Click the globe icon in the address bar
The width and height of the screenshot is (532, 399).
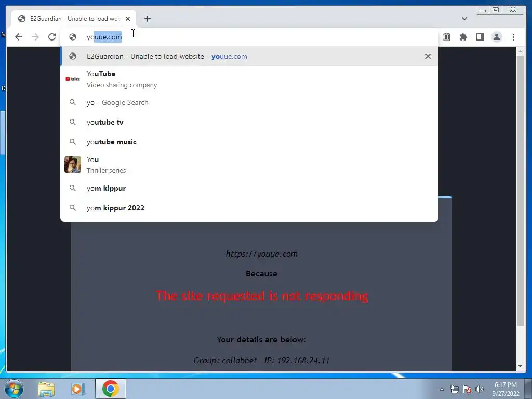pyautogui.click(x=73, y=37)
